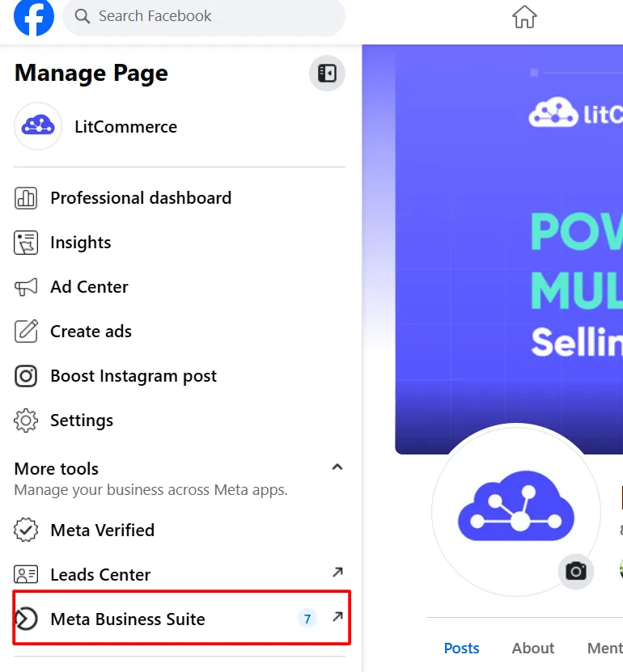Click the Facebook logo icon
The height and width of the screenshot is (672, 623).
point(34,16)
